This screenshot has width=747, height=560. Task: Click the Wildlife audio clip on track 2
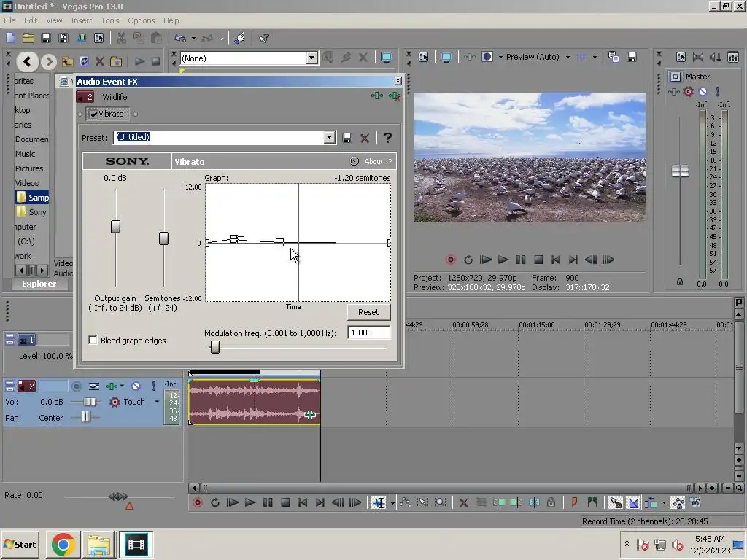pos(254,402)
